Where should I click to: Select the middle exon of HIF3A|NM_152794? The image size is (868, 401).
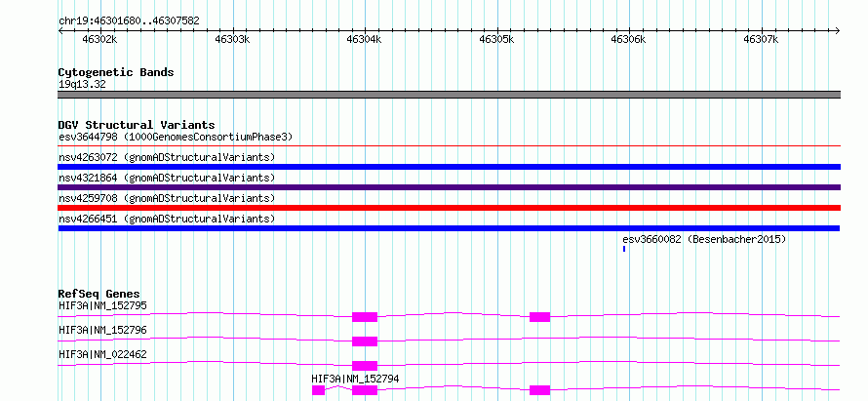pyautogui.click(x=365, y=390)
